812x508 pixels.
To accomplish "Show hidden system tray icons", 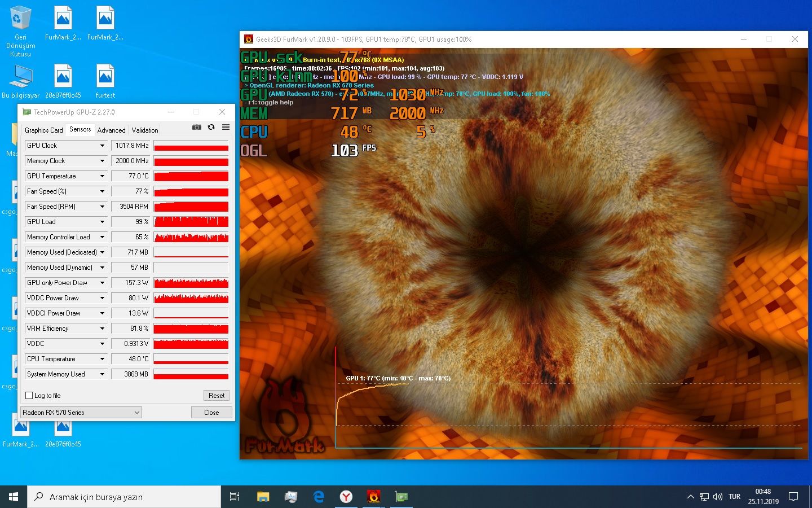I will [690, 497].
